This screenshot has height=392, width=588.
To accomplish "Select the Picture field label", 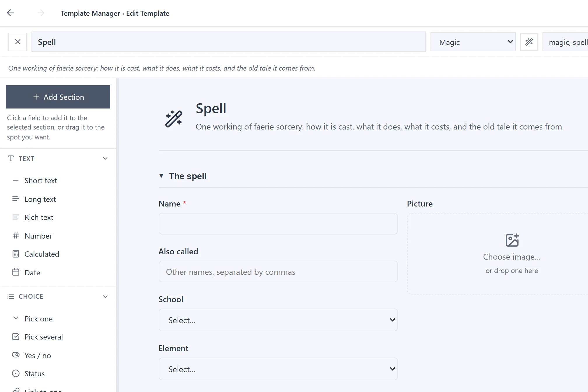I will (x=420, y=204).
